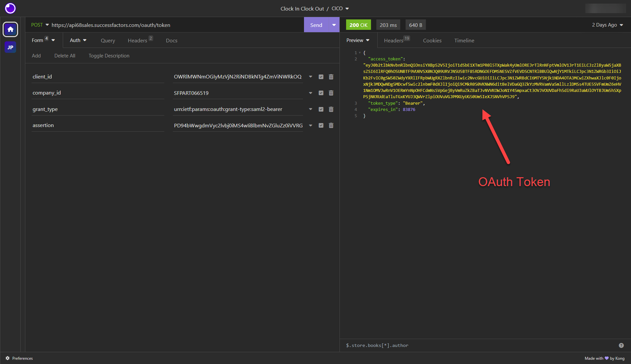Open the Auth type dropdown
The width and height of the screenshot is (631, 364).
point(78,40)
